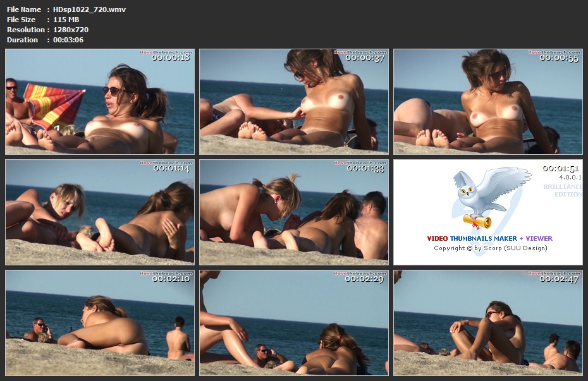588x381 pixels.
Task: Select the frame at 00:00:37
Action: click(x=294, y=102)
